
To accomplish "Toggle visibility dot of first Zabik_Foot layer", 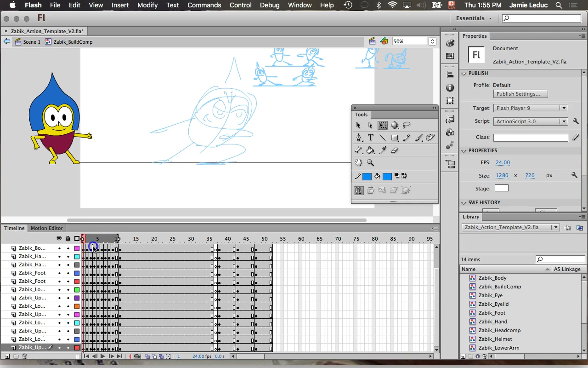I will (59, 273).
